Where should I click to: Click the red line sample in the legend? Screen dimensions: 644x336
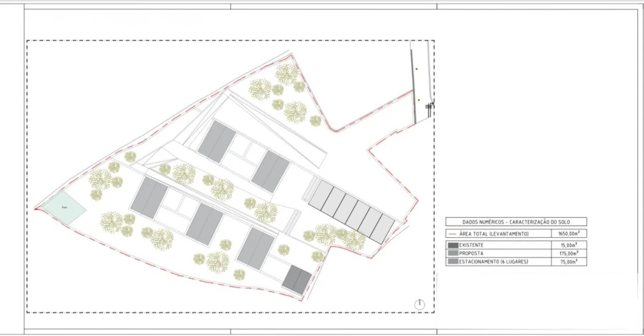454,234
